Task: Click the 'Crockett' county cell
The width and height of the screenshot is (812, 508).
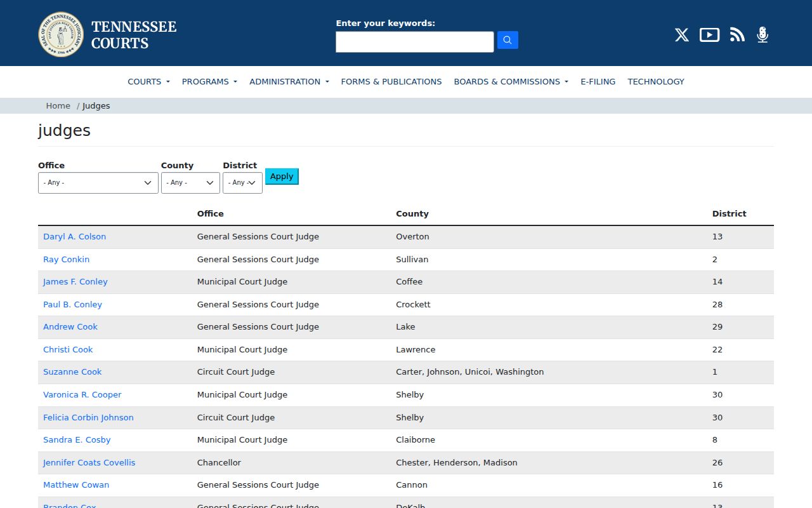Action: (413, 304)
